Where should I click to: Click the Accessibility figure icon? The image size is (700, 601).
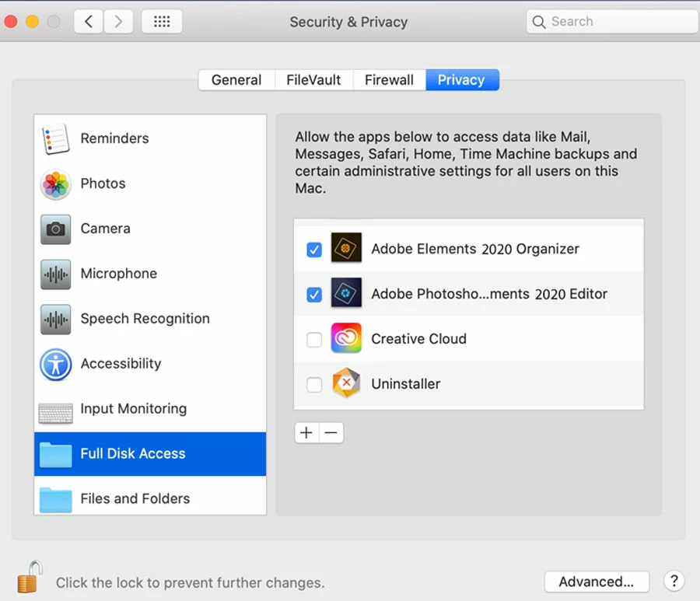point(55,364)
